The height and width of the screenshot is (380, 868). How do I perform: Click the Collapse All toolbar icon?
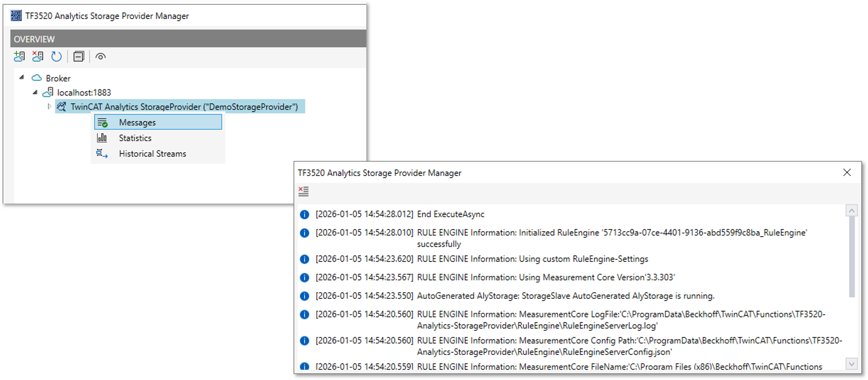(x=79, y=57)
